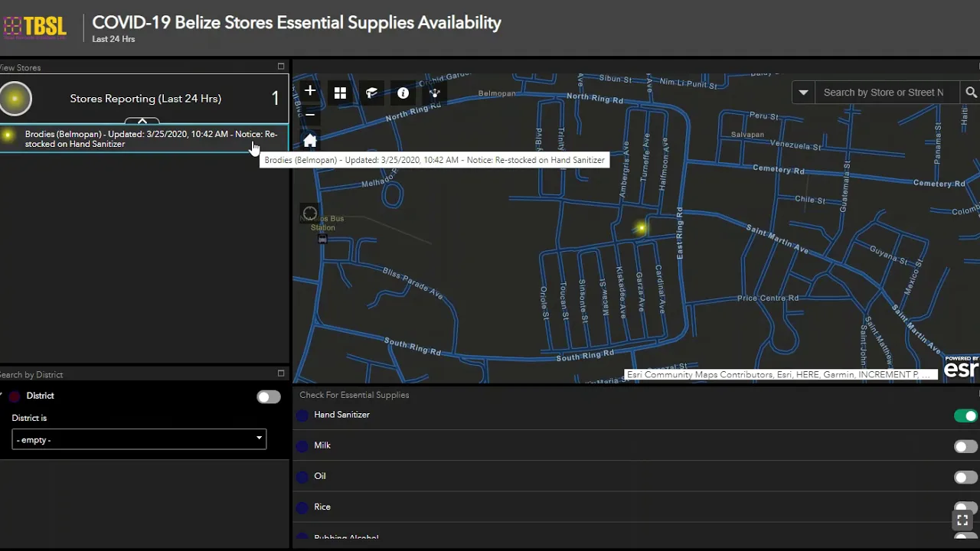Enable the Oil toggle

tap(965, 477)
